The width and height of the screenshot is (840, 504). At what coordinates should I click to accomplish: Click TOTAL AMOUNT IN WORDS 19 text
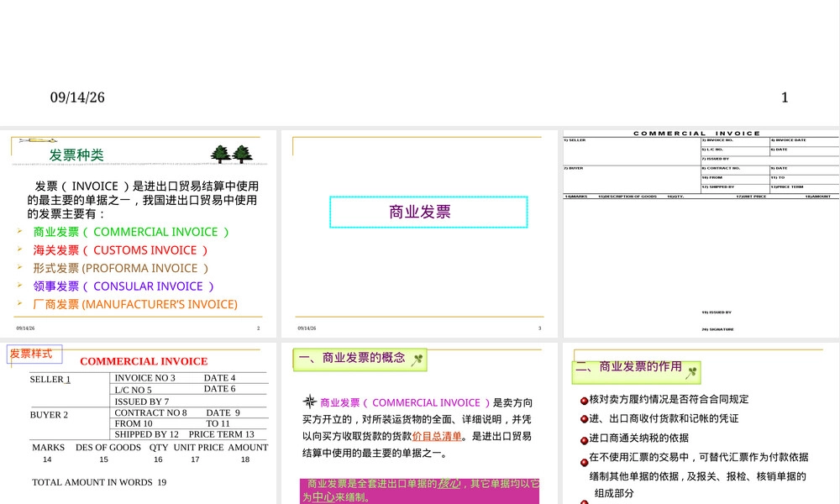pyautogui.click(x=99, y=482)
